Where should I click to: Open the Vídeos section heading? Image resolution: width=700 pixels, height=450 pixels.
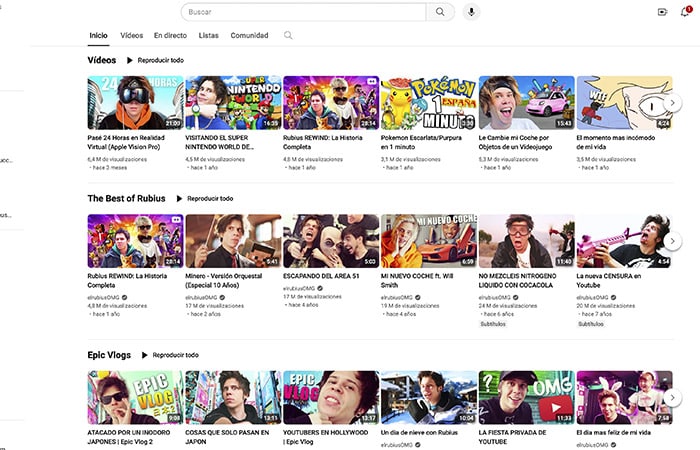click(102, 60)
